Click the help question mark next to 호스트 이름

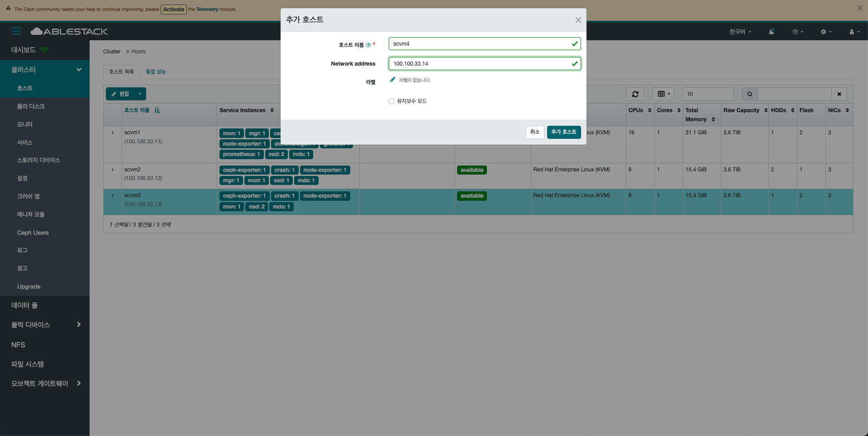point(368,45)
